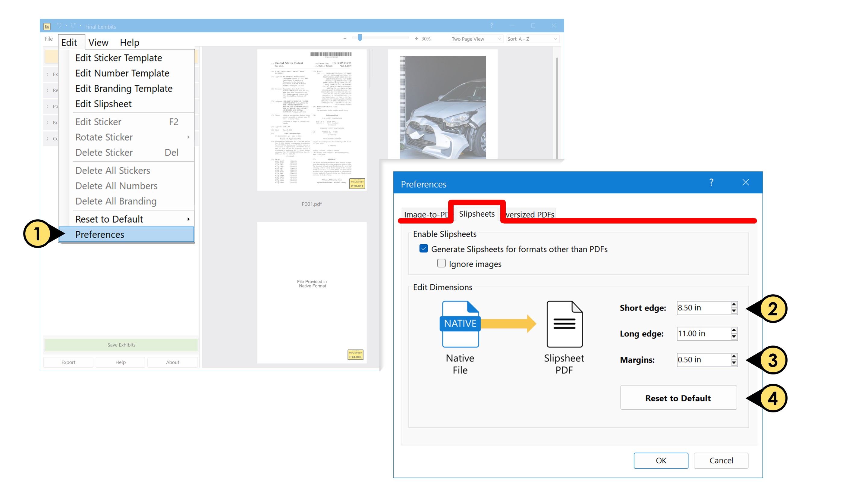Image resolution: width=868 pixels, height=488 pixels.
Task: Open the Help menu
Action: (x=129, y=42)
